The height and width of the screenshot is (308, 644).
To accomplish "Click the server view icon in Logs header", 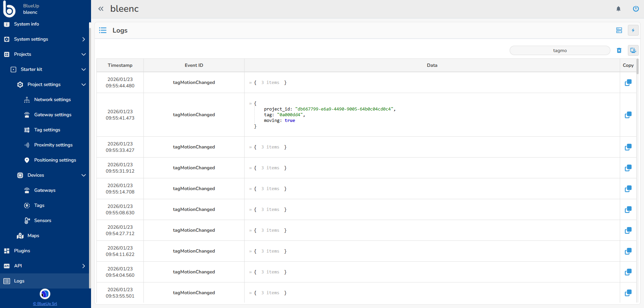I will click(619, 30).
